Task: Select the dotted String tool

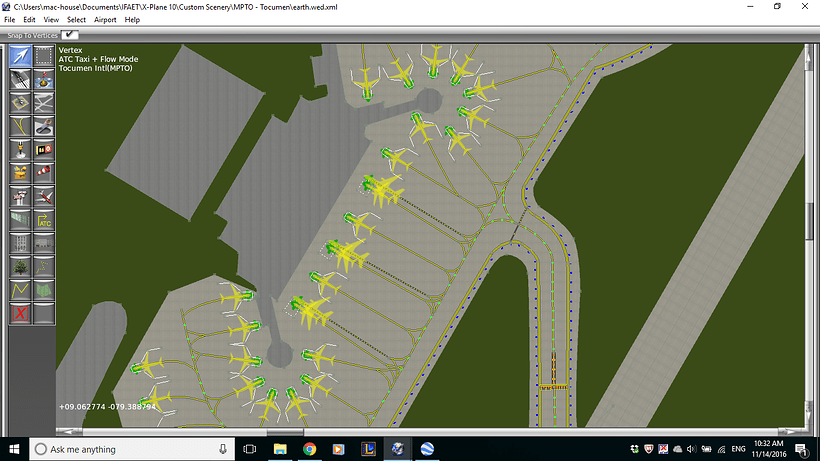Action: pyautogui.click(x=44, y=267)
